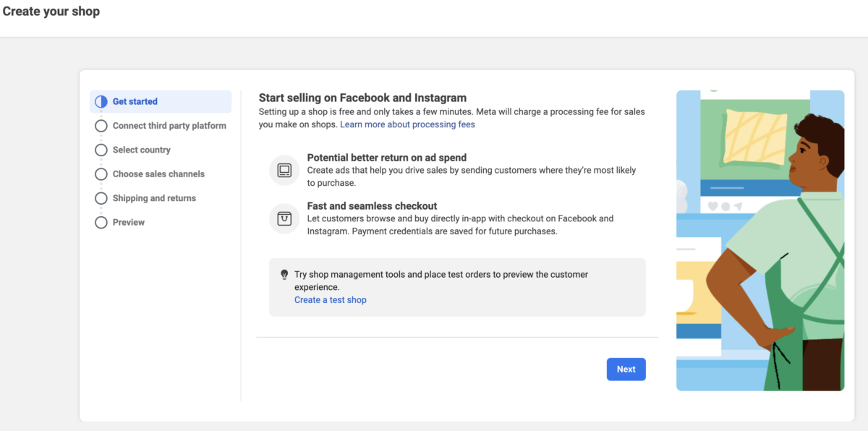Screen dimensions: 868x431
Task: Open Learn more about processing fees link
Action: click(x=407, y=124)
